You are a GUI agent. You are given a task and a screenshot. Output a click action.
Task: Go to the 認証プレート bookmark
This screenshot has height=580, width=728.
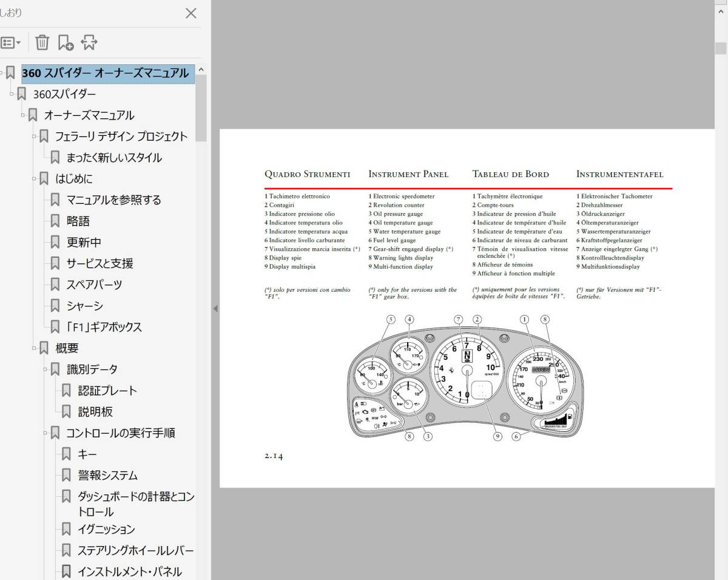pos(107,391)
